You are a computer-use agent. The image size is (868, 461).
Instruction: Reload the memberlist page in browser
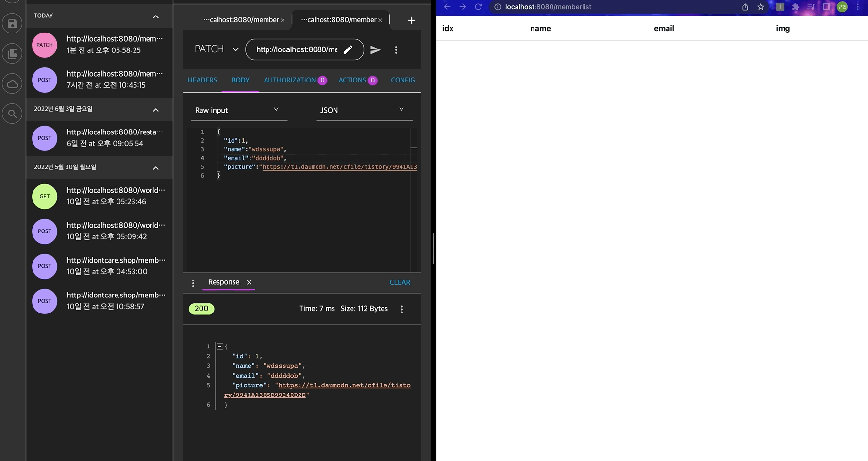tap(478, 7)
